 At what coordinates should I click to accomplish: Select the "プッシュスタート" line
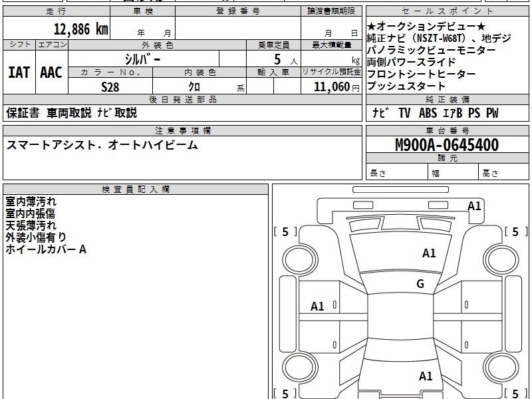click(406, 86)
